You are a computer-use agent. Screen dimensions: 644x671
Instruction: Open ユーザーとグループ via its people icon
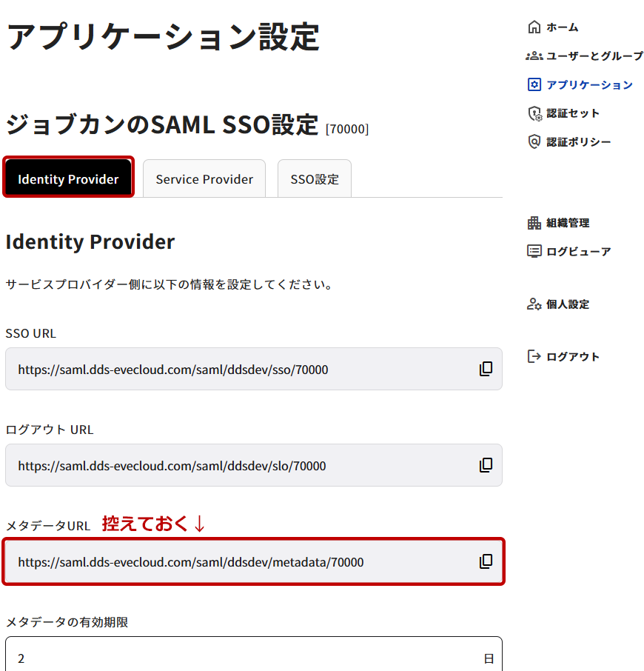pyautogui.click(x=534, y=56)
